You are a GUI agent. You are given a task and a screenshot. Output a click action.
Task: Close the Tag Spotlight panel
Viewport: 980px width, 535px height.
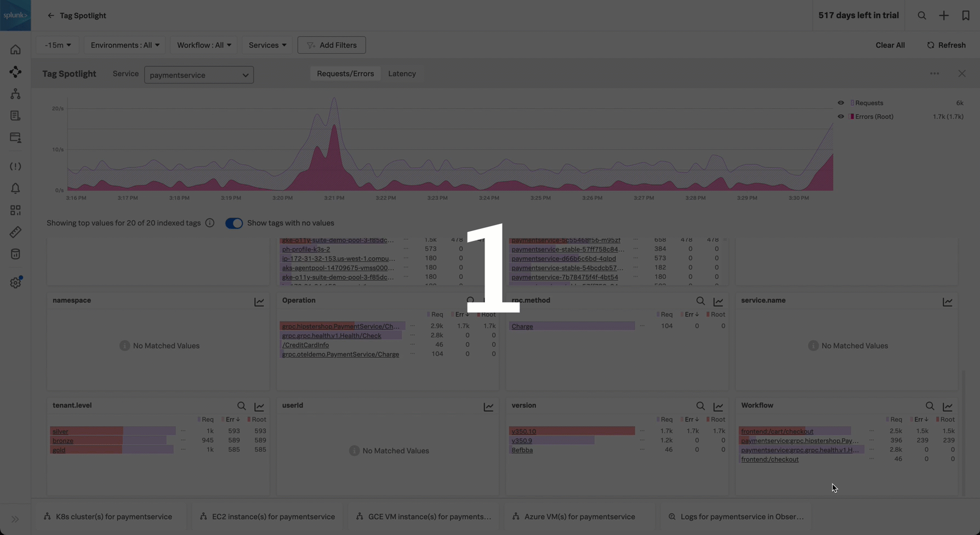[962, 73]
